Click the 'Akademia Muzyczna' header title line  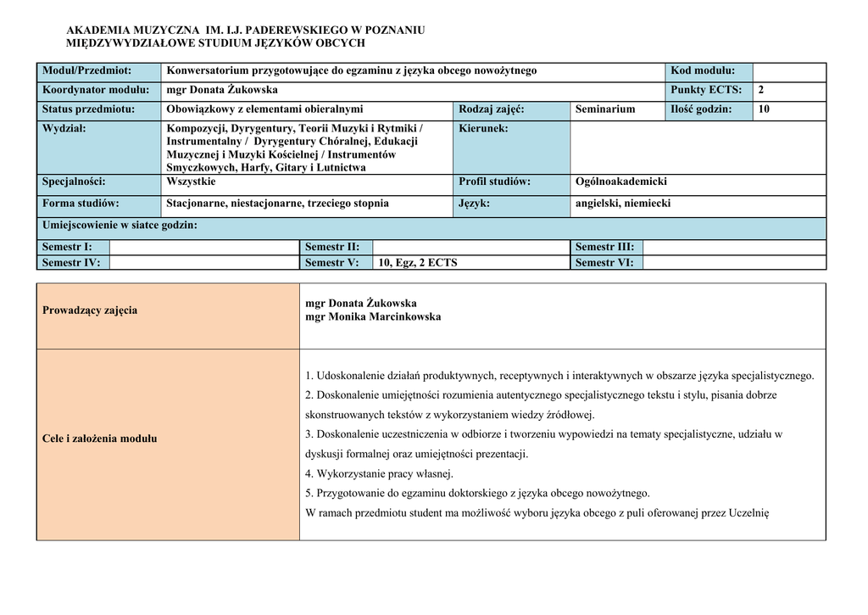(x=245, y=30)
